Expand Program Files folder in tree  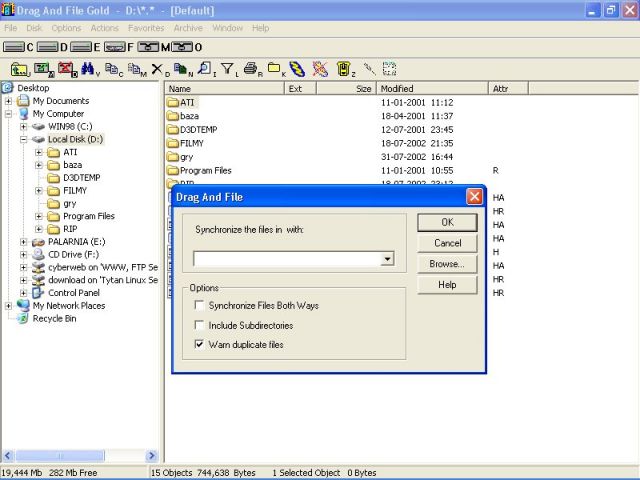tap(38, 216)
